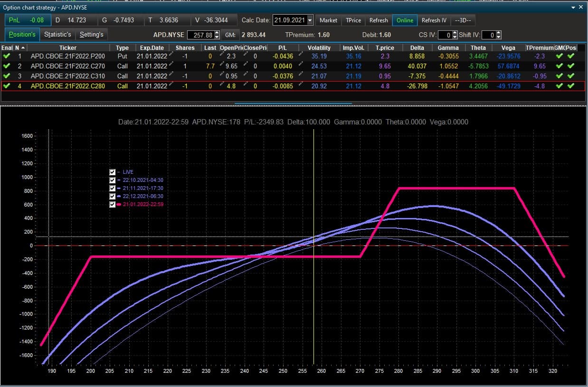Click the Refresh IV button

click(434, 20)
